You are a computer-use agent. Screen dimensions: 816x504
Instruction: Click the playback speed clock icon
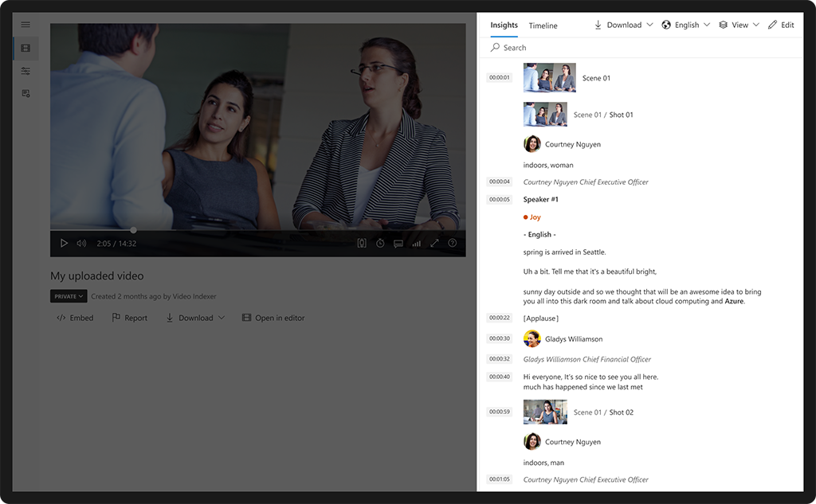pyautogui.click(x=379, y=243)
